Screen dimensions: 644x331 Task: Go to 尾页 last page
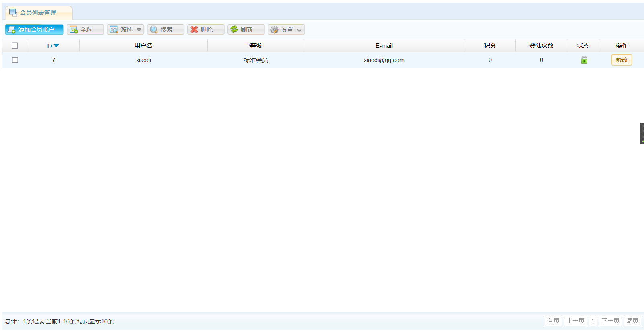(632, 321)
